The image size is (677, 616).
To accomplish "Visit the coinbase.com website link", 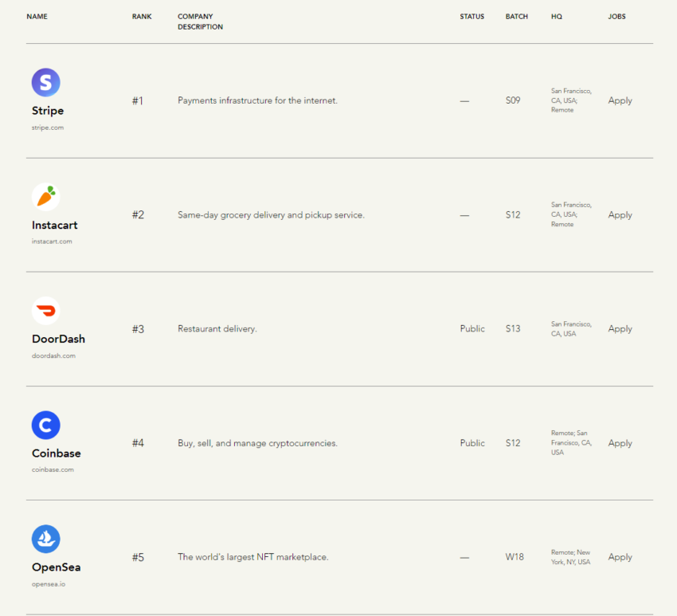I will coord(53,469).
